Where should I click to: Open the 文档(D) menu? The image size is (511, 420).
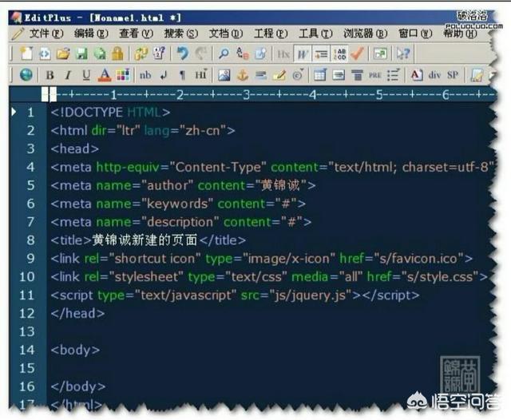click(226, 34)
